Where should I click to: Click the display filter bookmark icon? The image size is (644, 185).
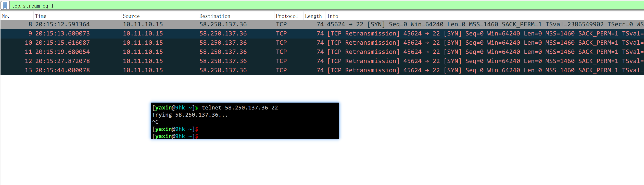click(5, 5)
